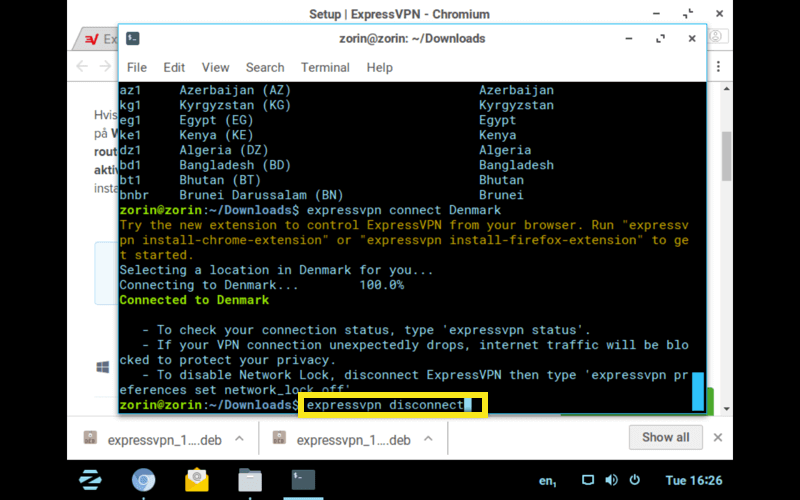Minimize the Chromium window
The height and width of the screenshot is (500, 800).
pyautogui.click(x=656, y=14)
